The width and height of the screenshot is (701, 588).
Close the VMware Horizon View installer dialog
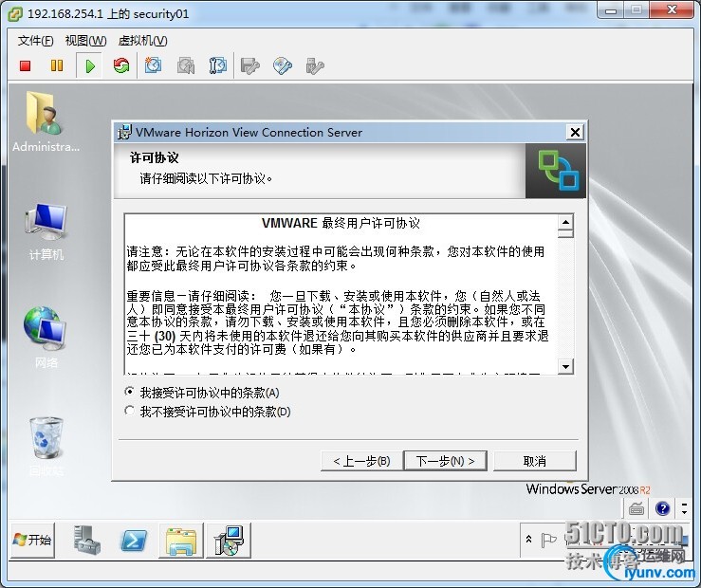pyautogui.click(x=575, y=132)
